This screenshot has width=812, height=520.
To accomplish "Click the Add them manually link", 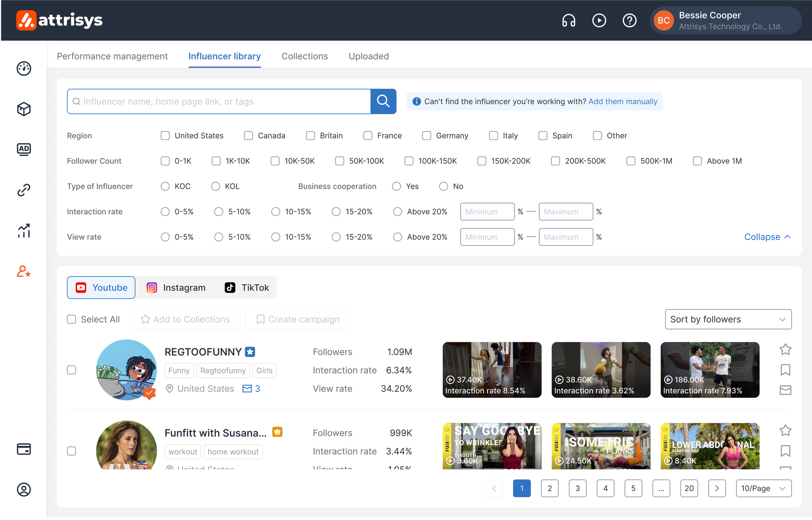I will pyautogui.click(x=623, y=101).
